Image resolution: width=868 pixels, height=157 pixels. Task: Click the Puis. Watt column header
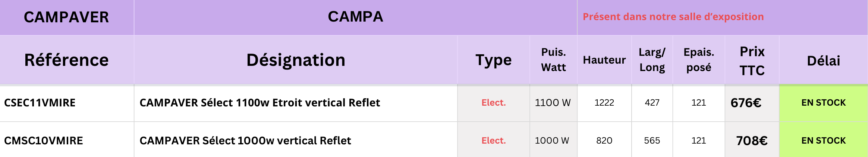553,60
